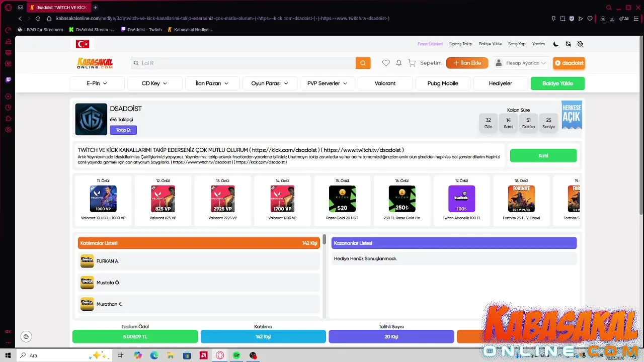Image resolution: width=644 pixels, height=362 pixels.
Task: Expand the İlan Pazarı dropdown menu
Action: click(x=212, y=83)
